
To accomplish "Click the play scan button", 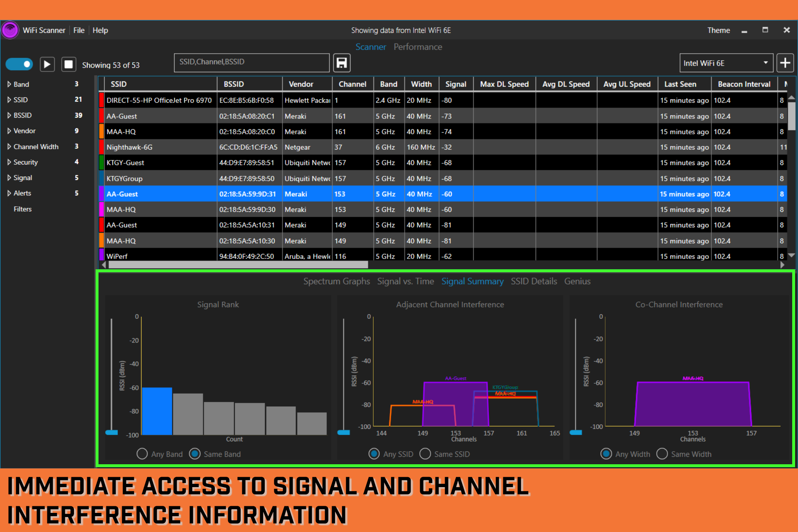I will pos(47,64).
